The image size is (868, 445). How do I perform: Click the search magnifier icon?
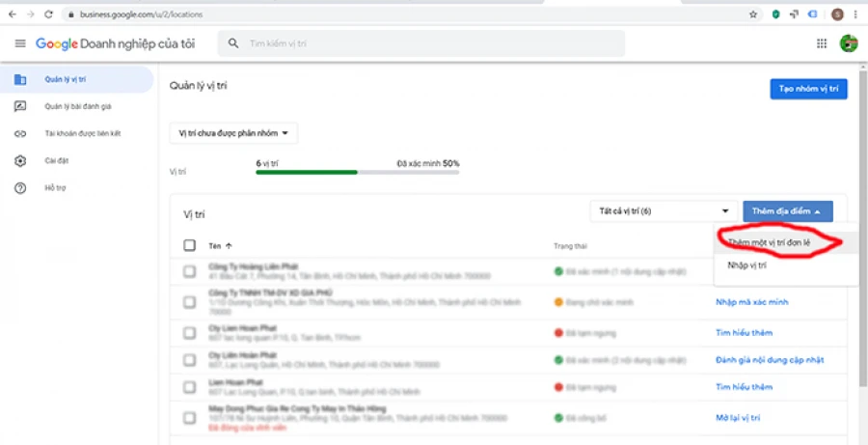point(233,43)
